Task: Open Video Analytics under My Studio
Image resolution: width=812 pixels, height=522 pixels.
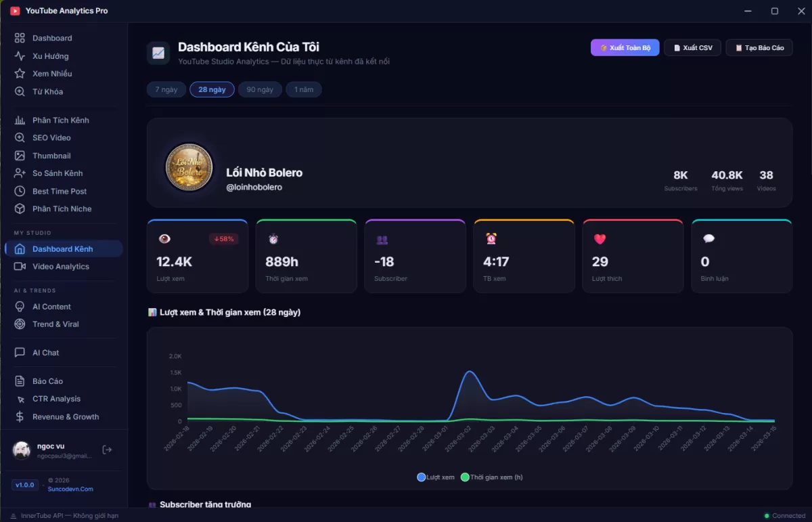Action: [x=62, y=266]
